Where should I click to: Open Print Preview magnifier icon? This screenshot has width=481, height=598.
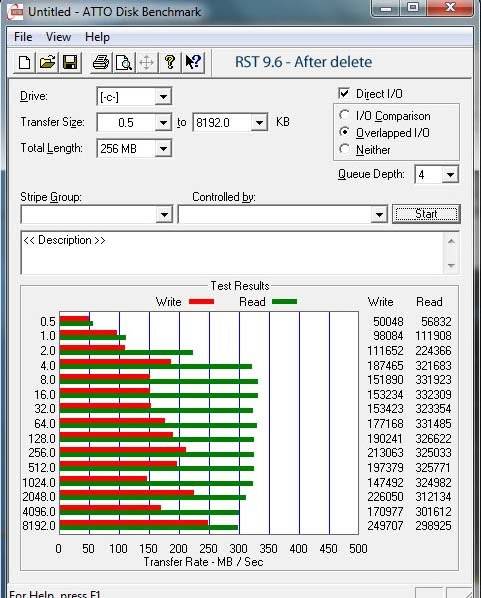124,62
